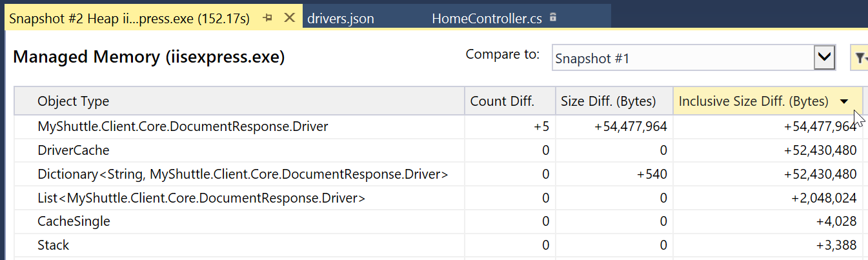This screenshot has width=868, height=260.
Task: Expand the Compare to dropdown arrow
Action: (x=823, y=58)
